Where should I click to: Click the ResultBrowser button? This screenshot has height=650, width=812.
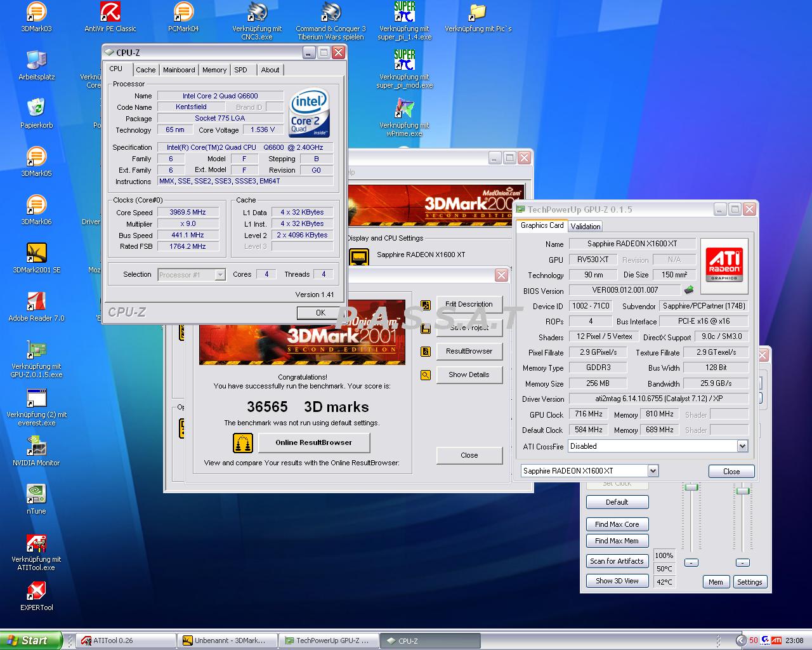469,351
